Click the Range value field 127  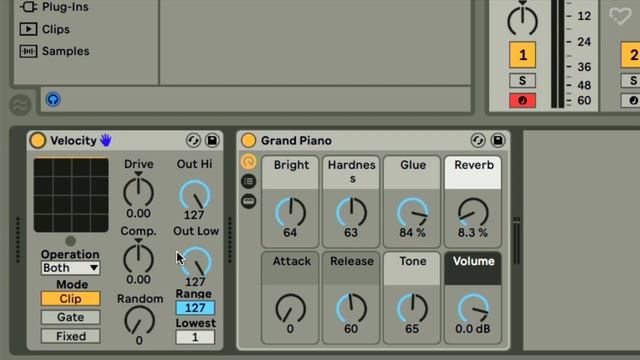[x=195, y=308]
